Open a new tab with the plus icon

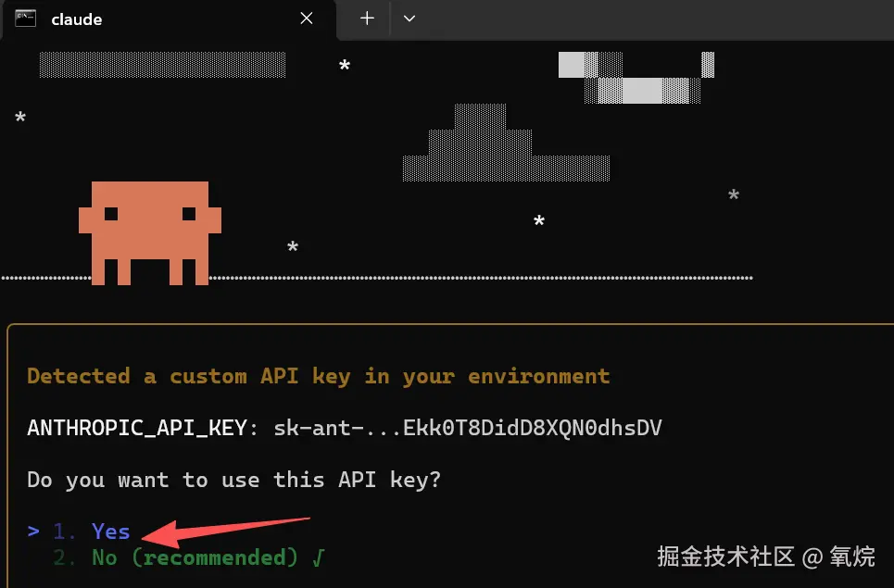click(367, 19)
